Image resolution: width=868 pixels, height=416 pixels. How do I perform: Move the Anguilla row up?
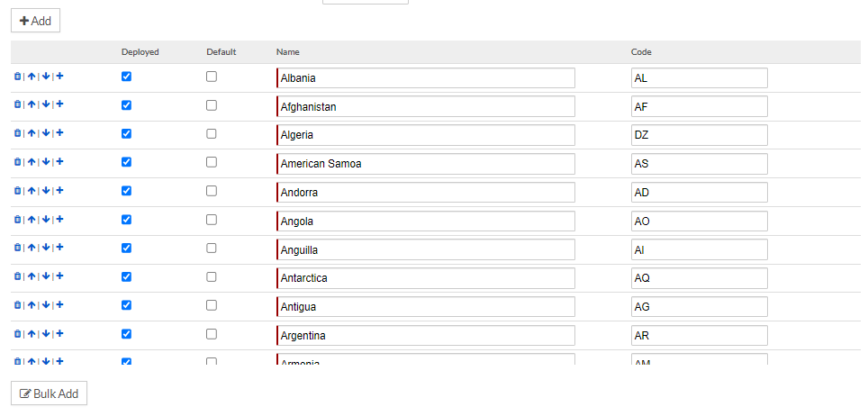pyautogui.click(x=32, y=248)
